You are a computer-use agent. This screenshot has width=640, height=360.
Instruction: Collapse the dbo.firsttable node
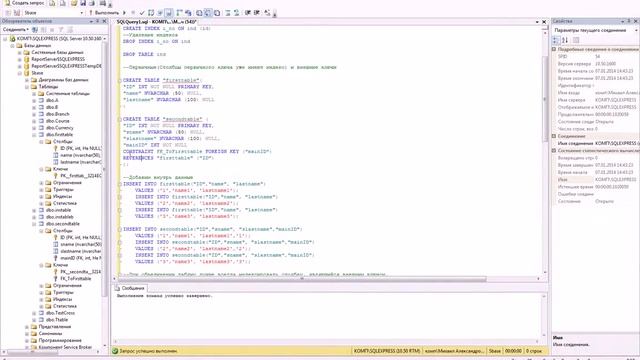coord(34,135)
